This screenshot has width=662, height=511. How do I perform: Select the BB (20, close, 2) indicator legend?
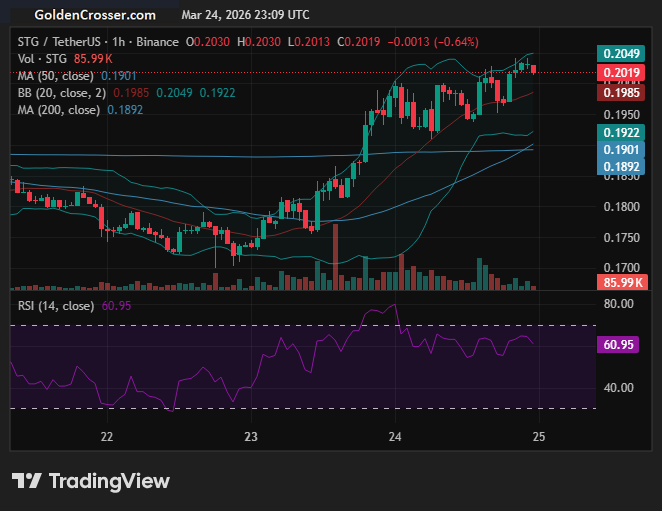[x=62, y=93]
